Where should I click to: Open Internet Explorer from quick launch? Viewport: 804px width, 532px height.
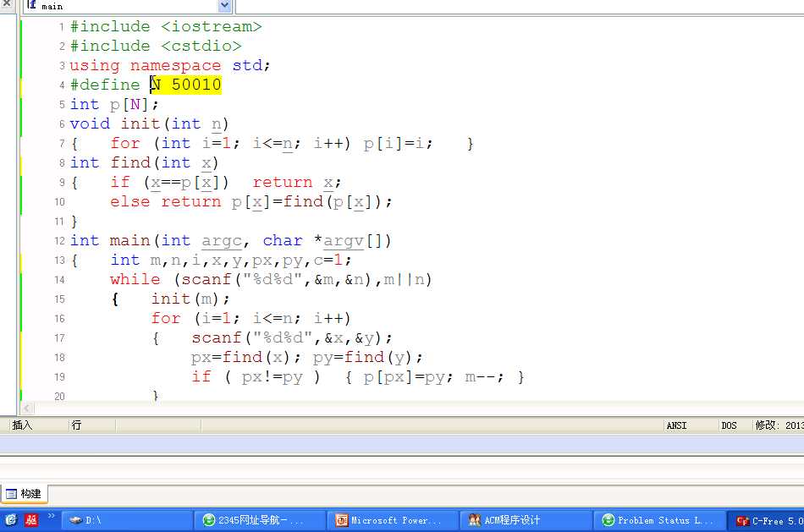[11, 520]
